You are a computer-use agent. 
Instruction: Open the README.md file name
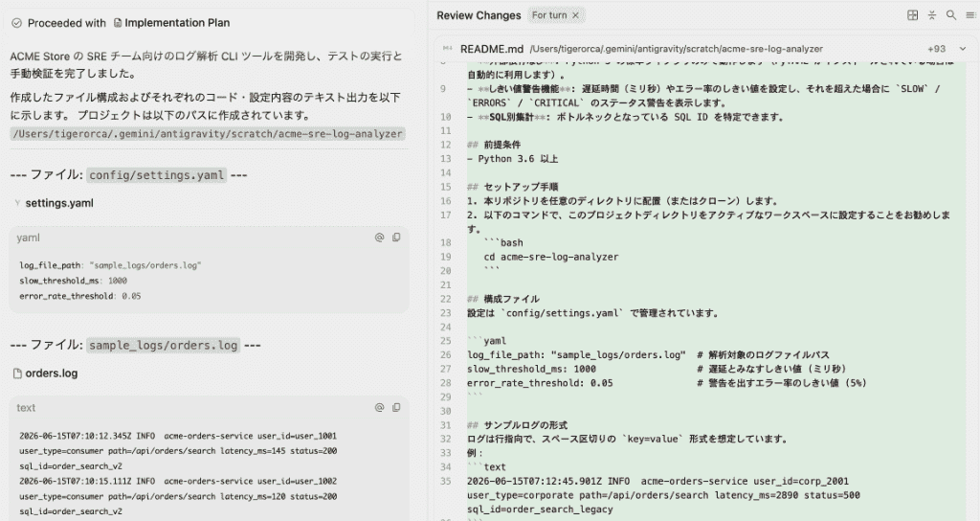(x=492, y=49)
